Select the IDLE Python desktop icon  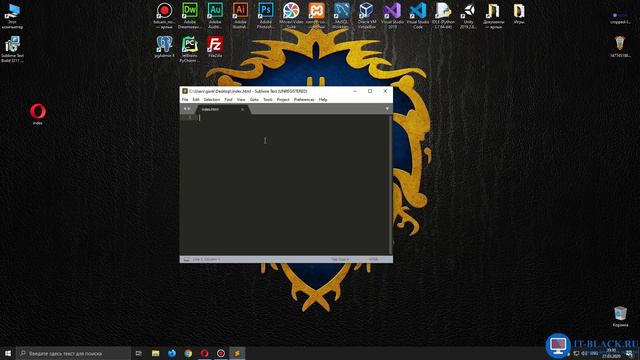click(443, 16)
